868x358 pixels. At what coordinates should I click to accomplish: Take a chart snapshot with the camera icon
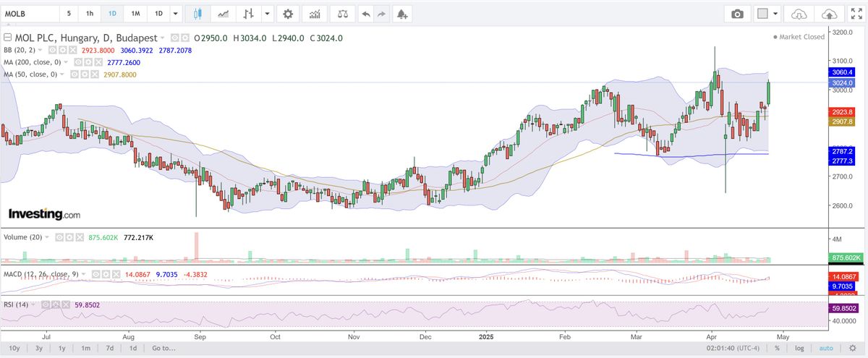737,14
